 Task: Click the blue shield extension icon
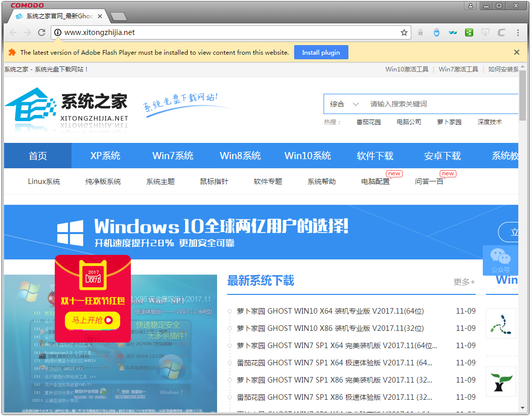click(437, 32)
